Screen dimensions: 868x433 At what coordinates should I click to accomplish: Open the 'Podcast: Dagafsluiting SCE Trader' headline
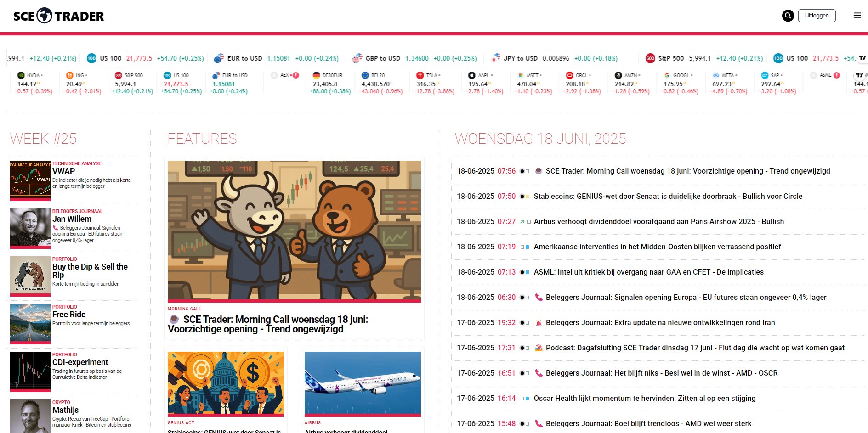(x=695, y=348)
